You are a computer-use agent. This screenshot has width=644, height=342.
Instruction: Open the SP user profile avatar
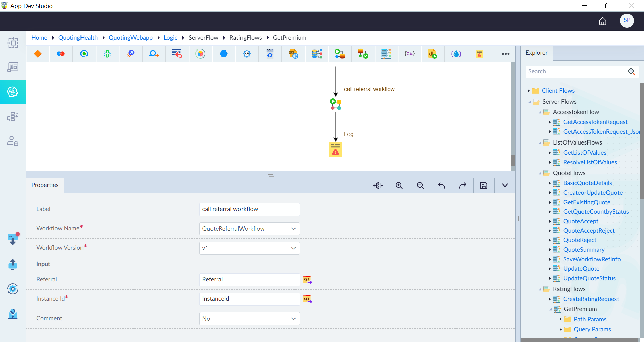pos(627,21)
